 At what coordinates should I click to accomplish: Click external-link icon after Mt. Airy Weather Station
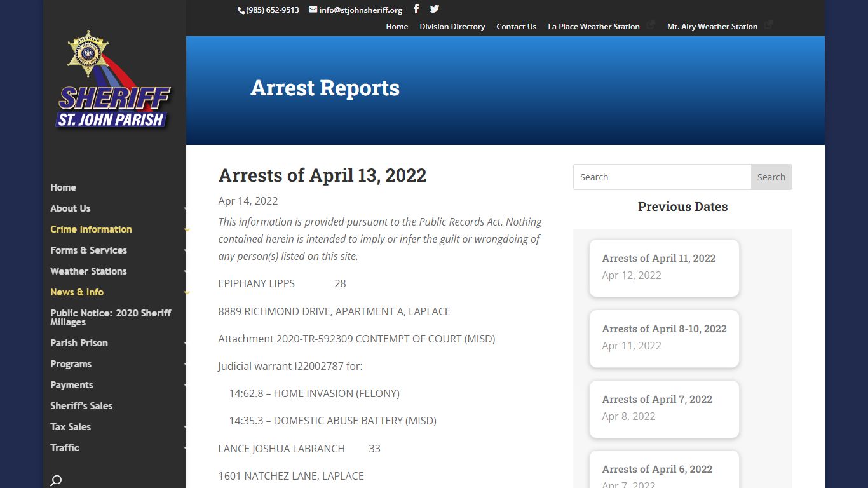(x=769, y=25)
